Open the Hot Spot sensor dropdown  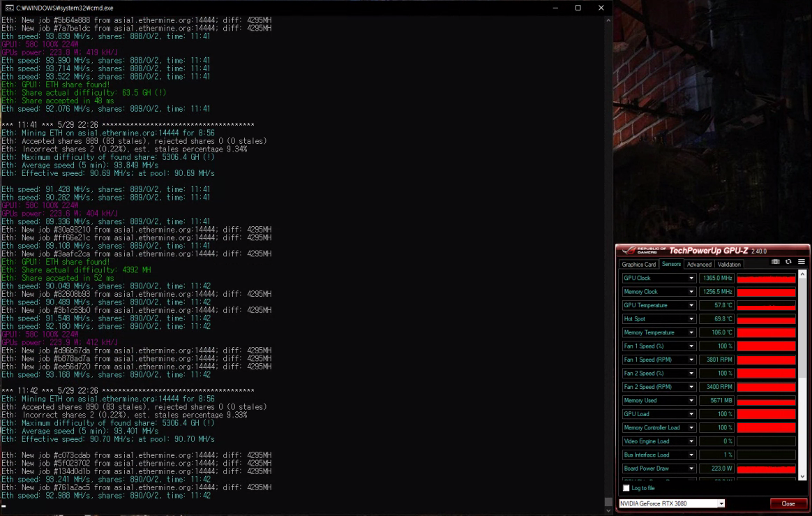(x=691, y=319)
